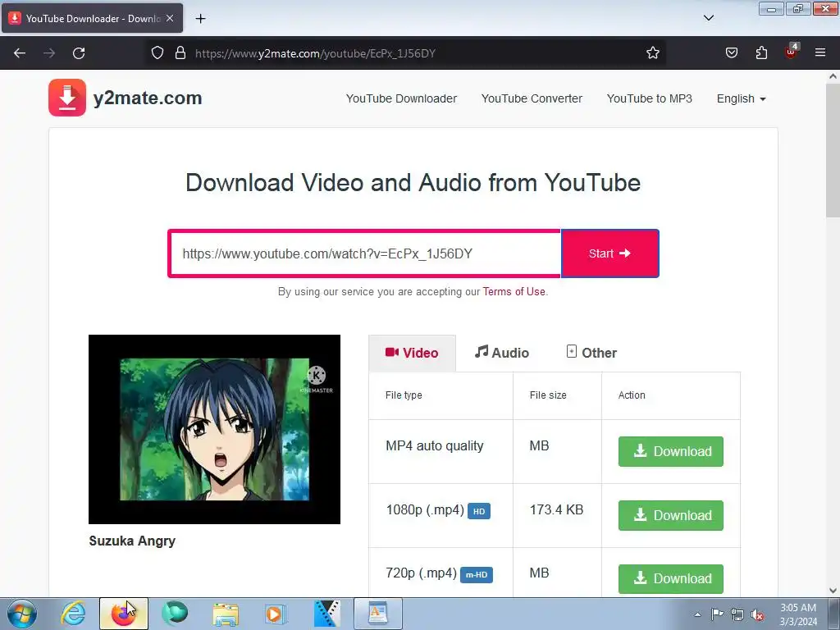Screen dimensions: 840x630
Task: Open the YouTube to MP3 nav link
Action: point(650,98)
